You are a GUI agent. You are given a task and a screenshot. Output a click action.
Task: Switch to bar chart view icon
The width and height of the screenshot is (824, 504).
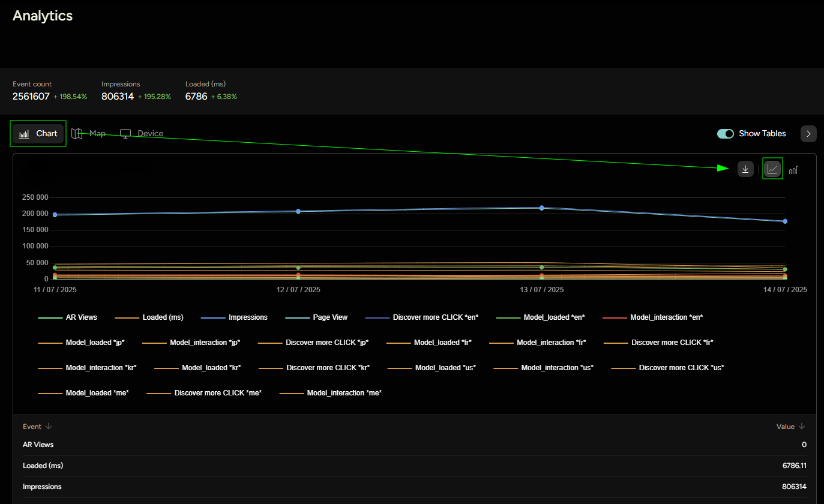pos(793,170)
